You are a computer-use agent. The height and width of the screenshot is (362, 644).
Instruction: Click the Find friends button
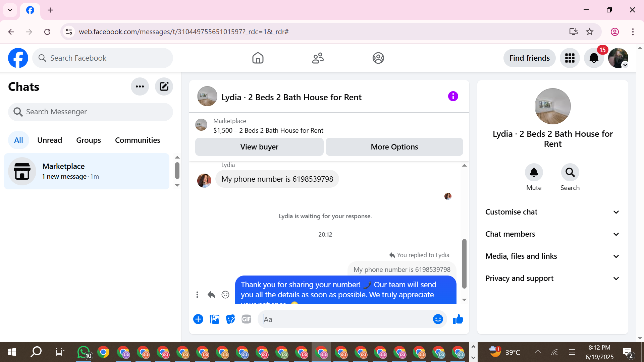click(x=529, y=58)
